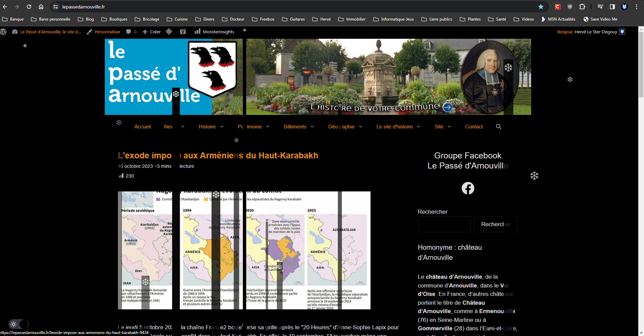
Task: Expand the News menu dropdown
Action: coord(183,127)
